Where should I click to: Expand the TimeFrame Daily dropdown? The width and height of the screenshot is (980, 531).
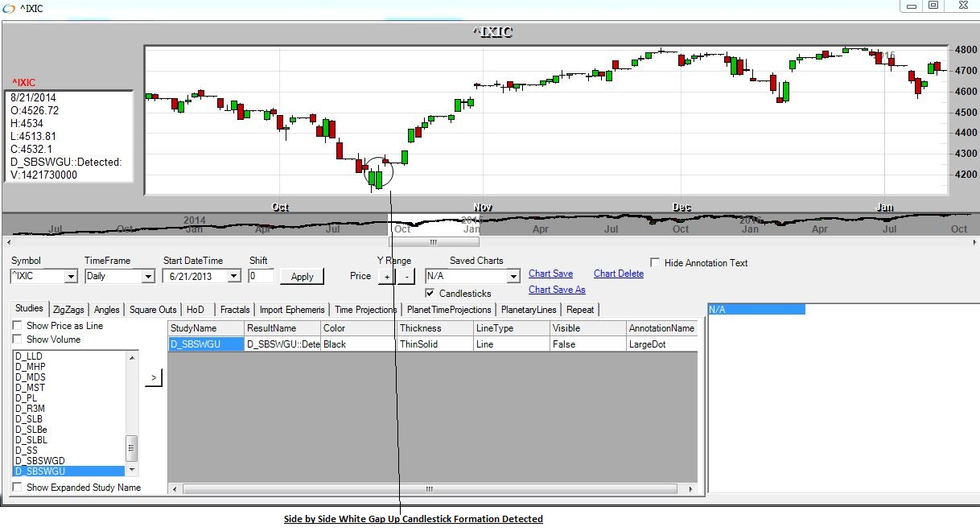tap(147, 277)
